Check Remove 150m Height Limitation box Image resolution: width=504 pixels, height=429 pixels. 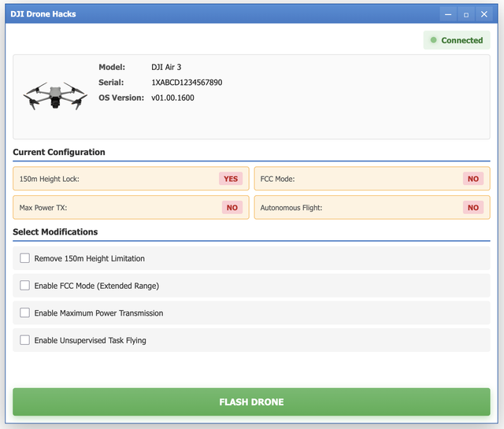[x=24, y=258]
